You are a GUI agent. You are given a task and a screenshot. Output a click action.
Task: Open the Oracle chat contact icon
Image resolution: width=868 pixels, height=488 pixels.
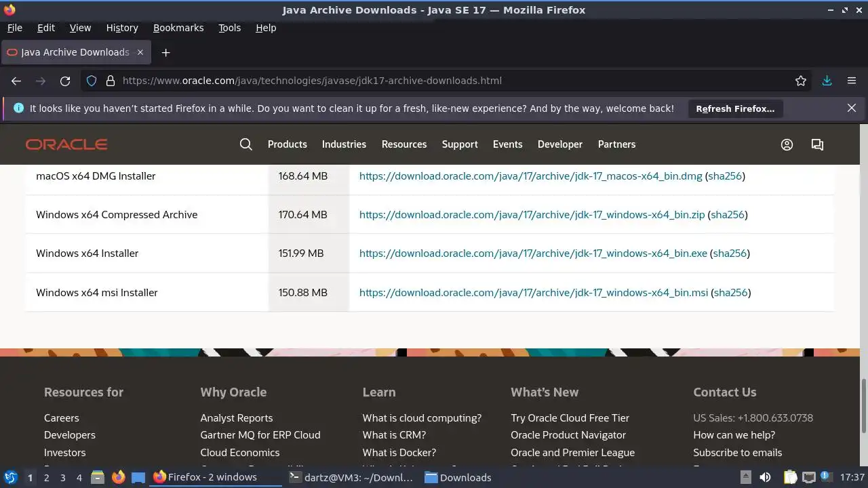tap(817, 144)
